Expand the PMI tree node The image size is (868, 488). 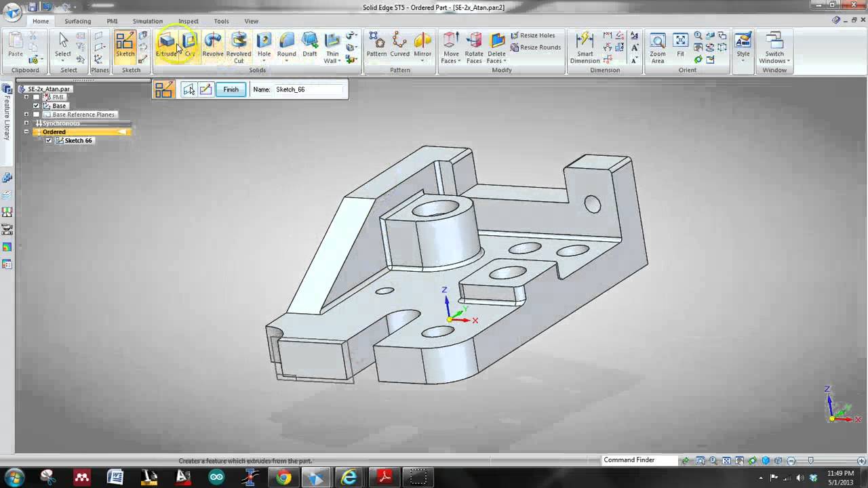26,98
